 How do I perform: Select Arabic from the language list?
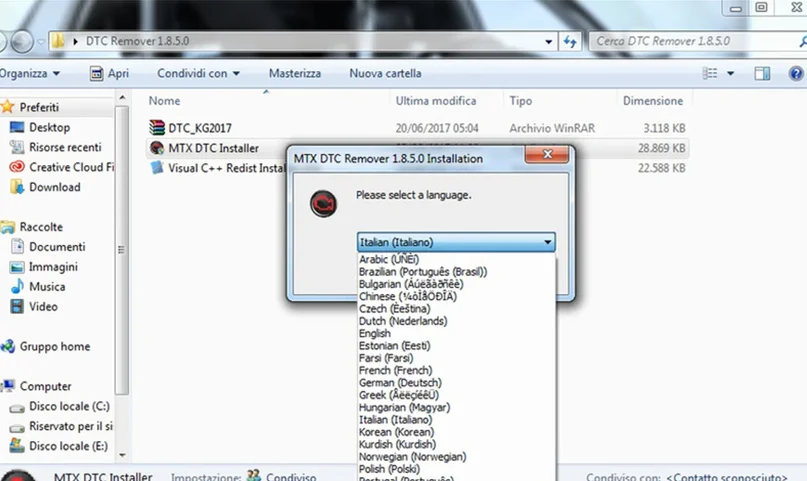(x=456, y=259)
